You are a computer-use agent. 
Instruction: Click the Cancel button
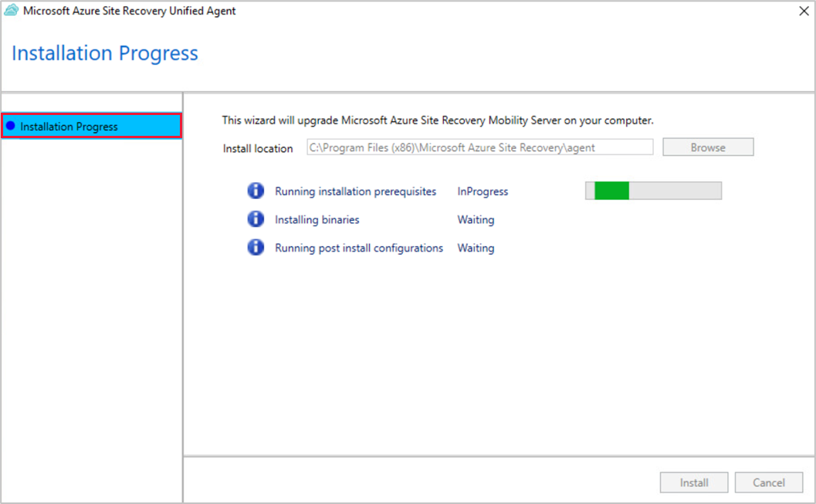[x=769, y=482]
